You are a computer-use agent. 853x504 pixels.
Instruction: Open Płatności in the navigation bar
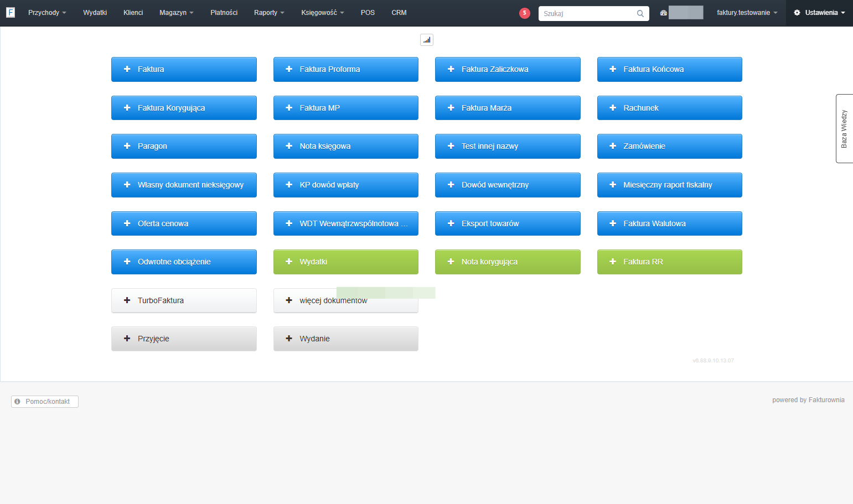pyautogui.click(x=224, y=13)
